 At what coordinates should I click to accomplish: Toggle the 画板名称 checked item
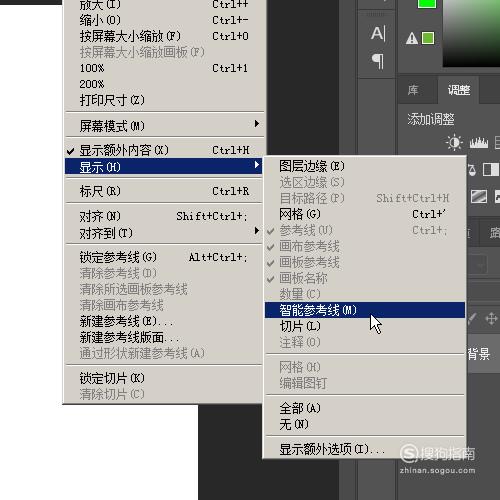pyautogui.click(x=365, y=278)
